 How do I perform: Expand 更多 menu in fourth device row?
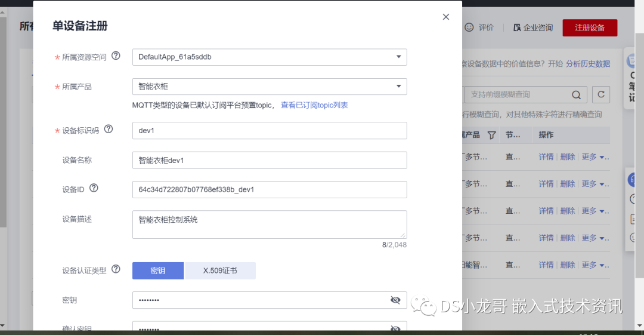tap(594, 238)
